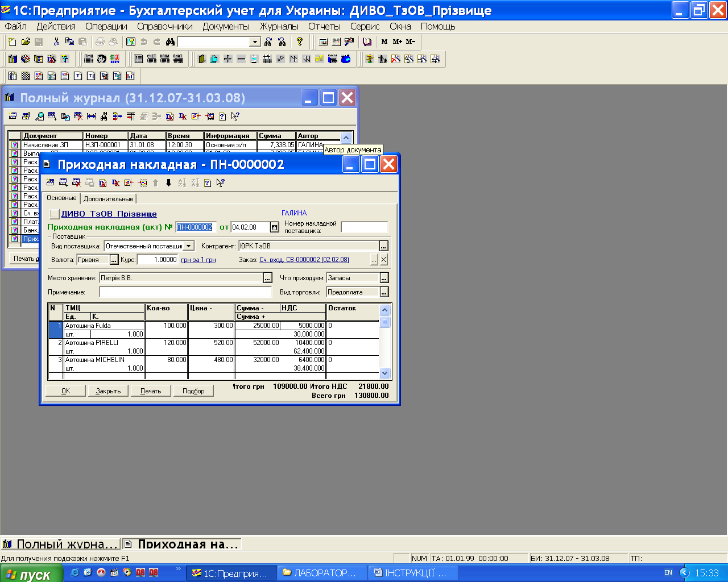Viewport: 728px width, 582px height.
Task: Switch to the Основные tab
Action: tap(61, 198)
